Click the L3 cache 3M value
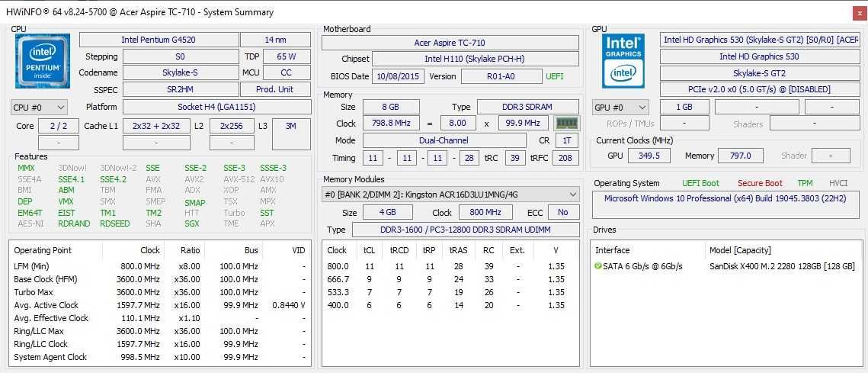Screen dimensions: 868x373 click(291, 133)
